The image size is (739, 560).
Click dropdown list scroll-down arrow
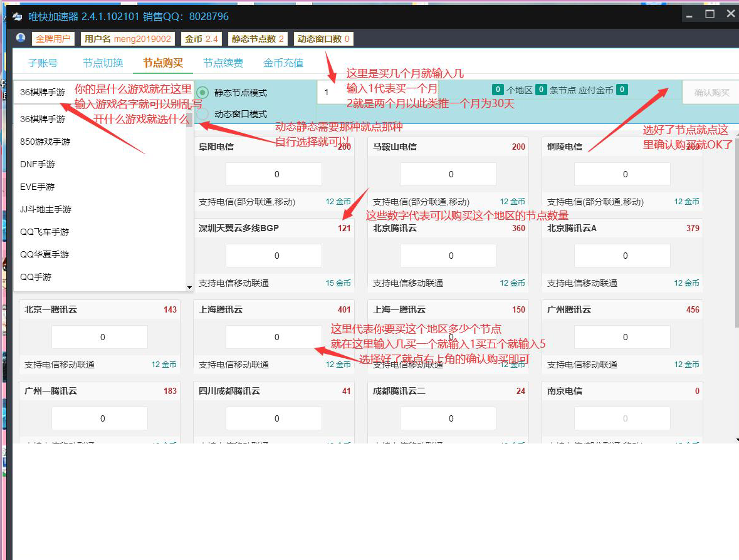click(x=189, y=288)
